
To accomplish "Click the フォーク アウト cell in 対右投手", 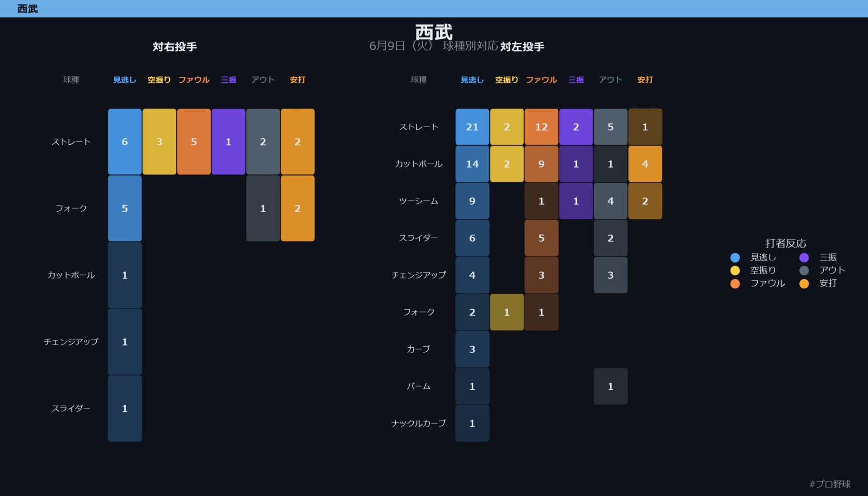I will [x=263, y=208].
